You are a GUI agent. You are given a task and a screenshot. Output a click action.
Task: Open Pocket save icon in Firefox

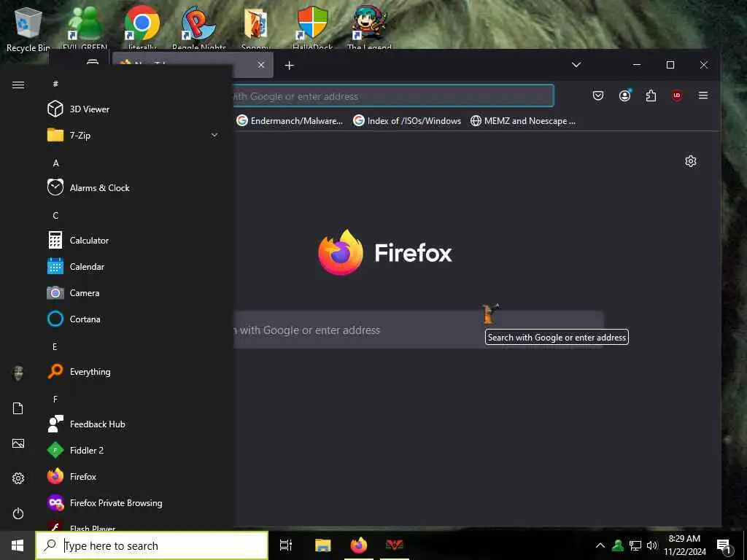(x=598, y=96)
